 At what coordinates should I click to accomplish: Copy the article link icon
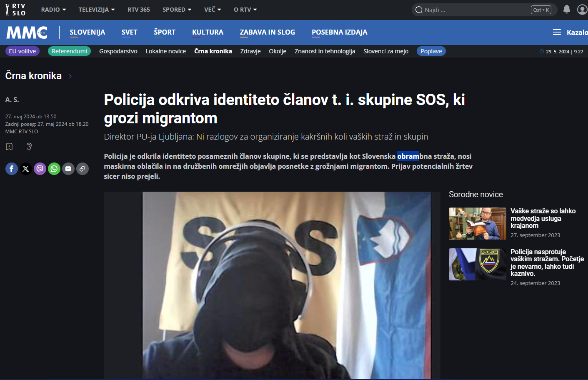pos(83,169)
